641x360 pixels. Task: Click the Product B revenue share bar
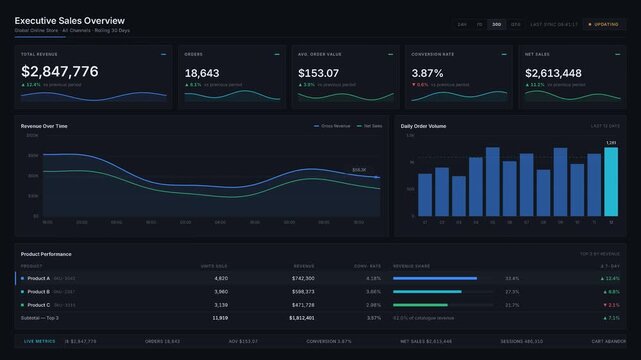click(x=427, y=292)
